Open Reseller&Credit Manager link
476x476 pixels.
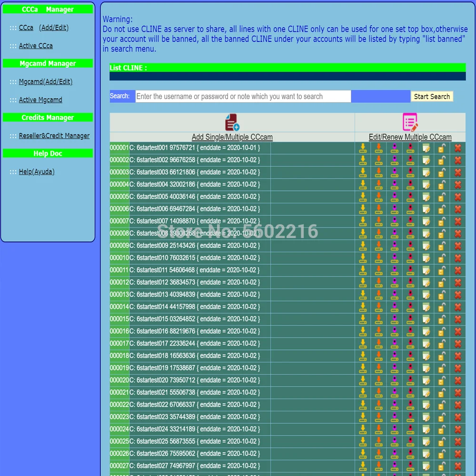54,136
